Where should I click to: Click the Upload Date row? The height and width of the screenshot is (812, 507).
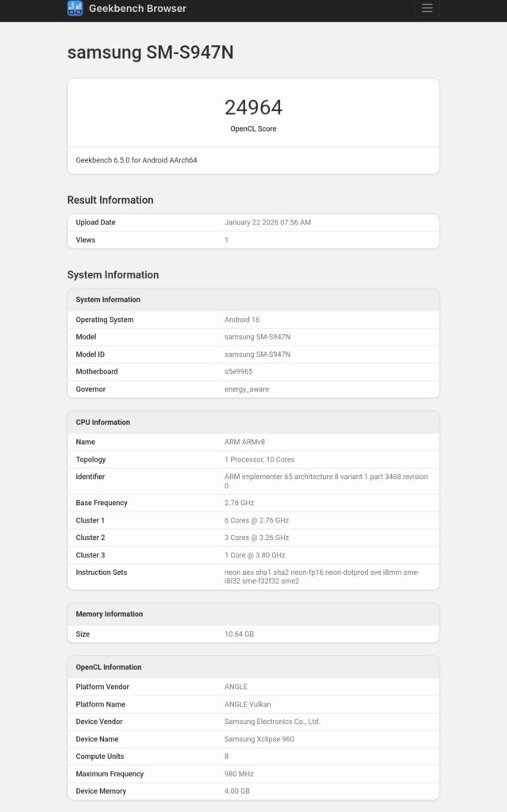coord(253,223)
